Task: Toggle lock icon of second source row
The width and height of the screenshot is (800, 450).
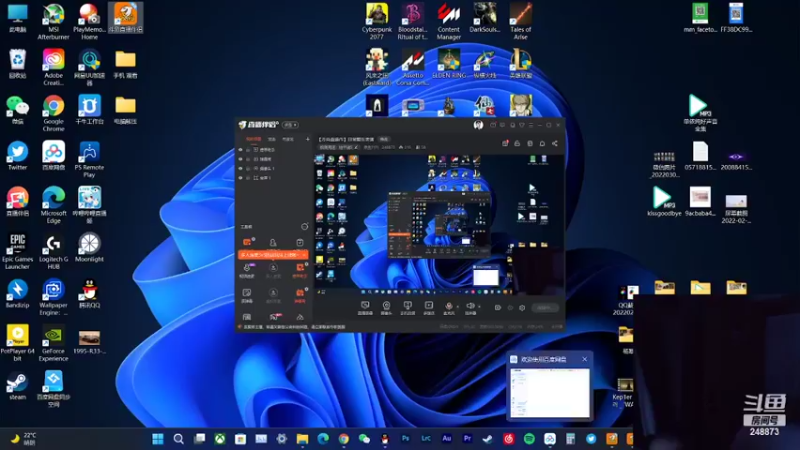Action: [248, 159]
